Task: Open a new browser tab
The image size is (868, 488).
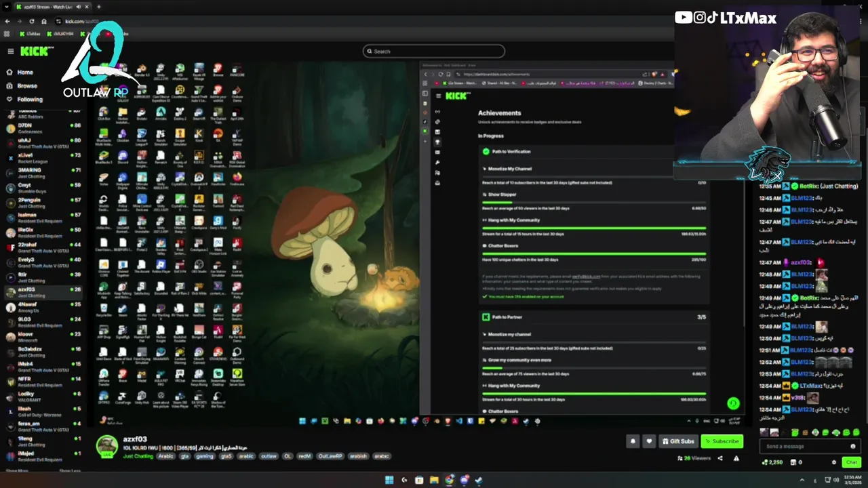Action: pyautogui.click(x=98, y=7)
